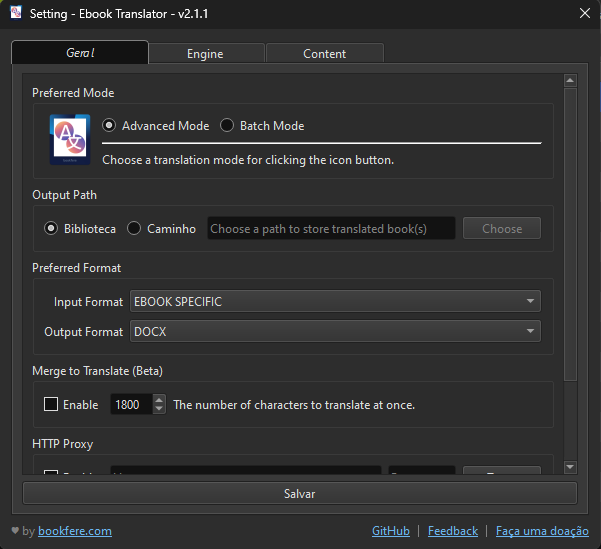Increase the merge character count
This screenshot has height=549, width=601.
(159, 399)
